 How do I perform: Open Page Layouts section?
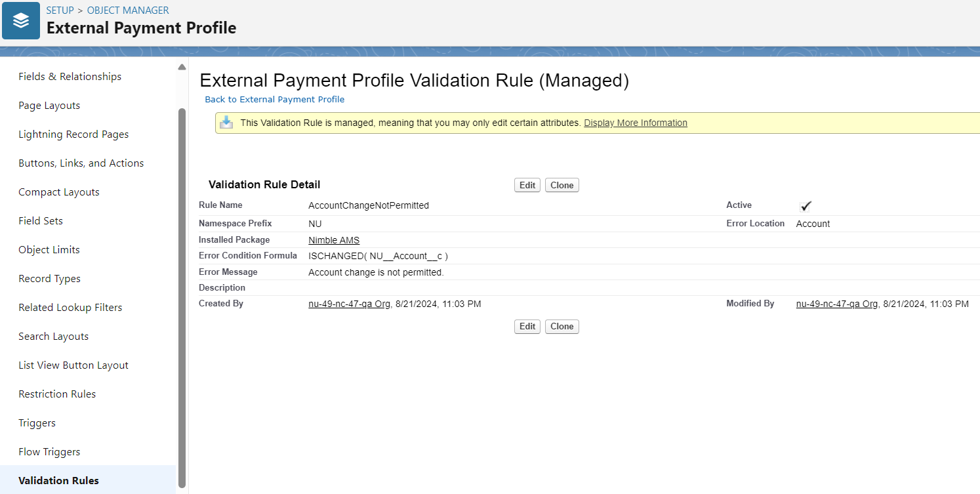49,106
